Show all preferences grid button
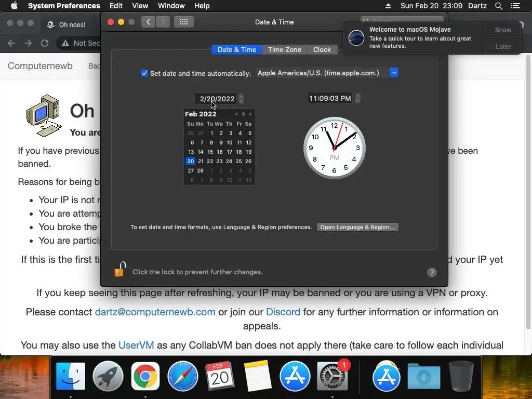532x399 pixels. click(x=184, y=22)
